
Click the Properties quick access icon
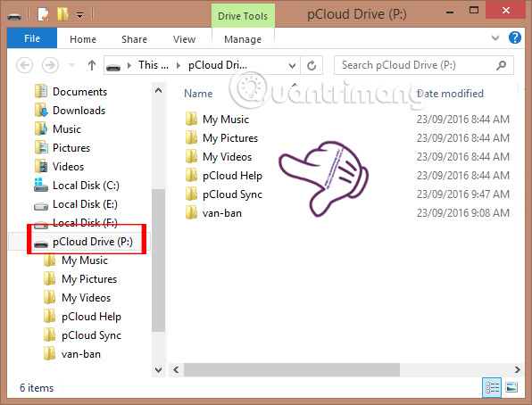pos(44,14)
